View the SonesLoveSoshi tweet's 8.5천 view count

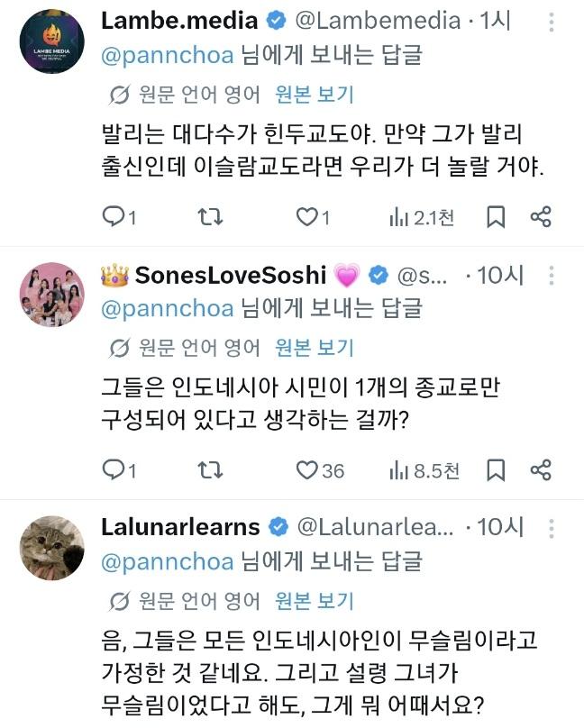[424, 471]
